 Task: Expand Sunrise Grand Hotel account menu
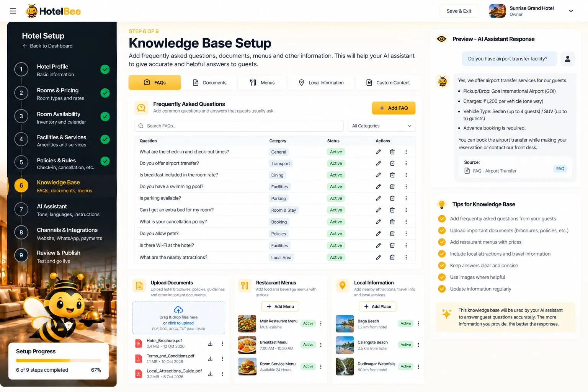pyautogui.click(x=571, y=11)
